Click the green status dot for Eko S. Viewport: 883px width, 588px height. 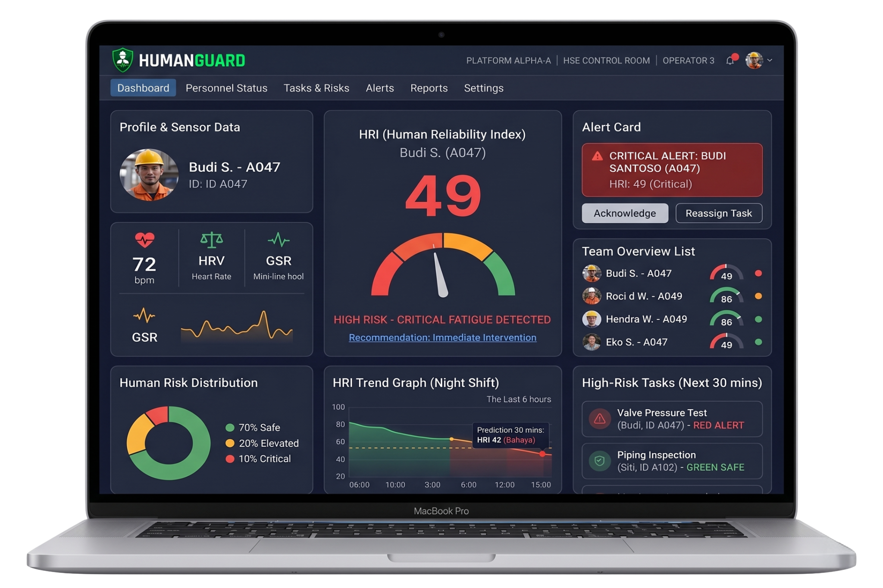[x=758, y=342]
